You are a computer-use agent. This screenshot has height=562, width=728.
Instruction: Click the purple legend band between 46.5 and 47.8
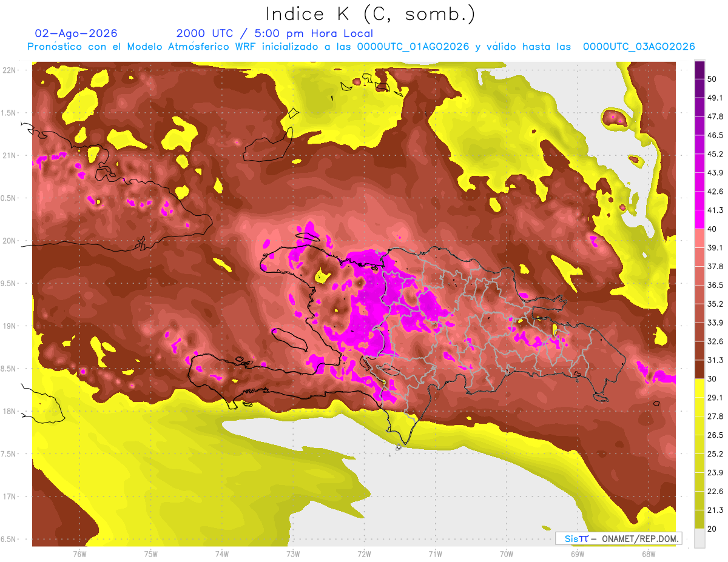(x=700, y=126)
